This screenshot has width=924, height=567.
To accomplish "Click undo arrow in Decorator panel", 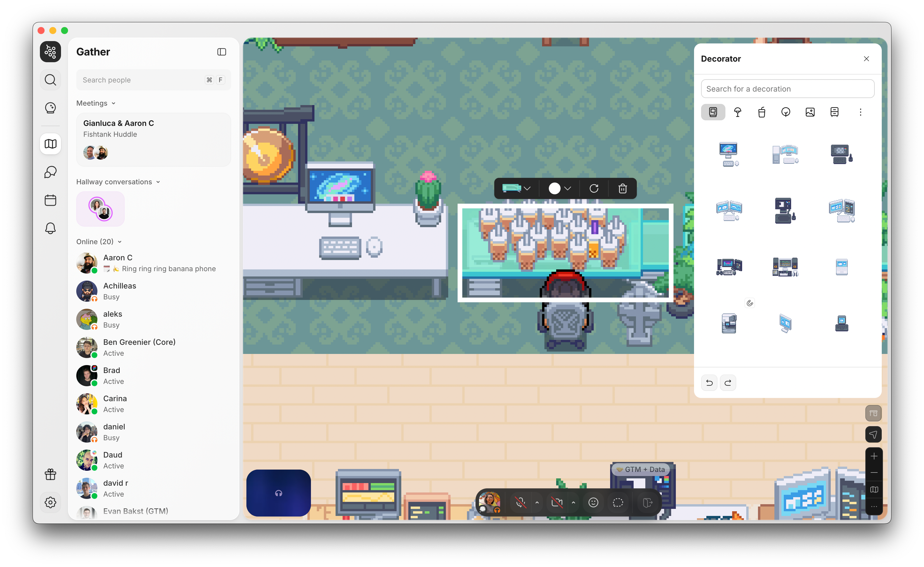I will tap(709, 383).
